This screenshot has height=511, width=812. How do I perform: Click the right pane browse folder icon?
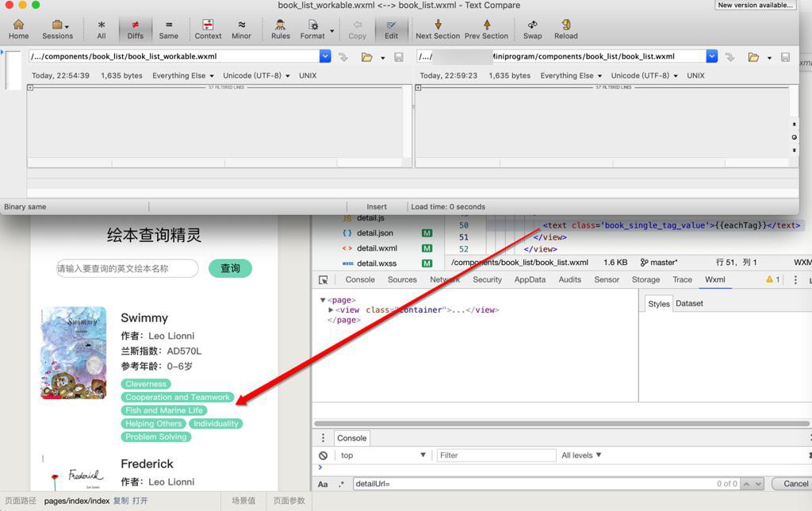tap(753, 57)
